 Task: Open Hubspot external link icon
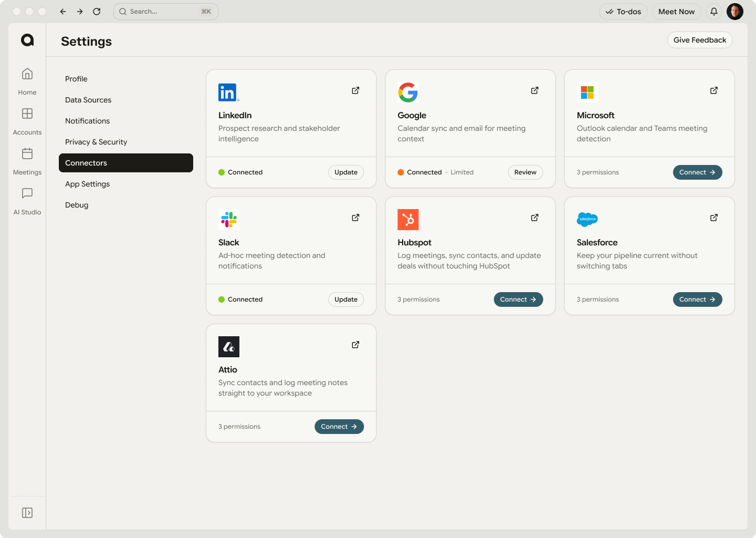[x=534, y=218]
